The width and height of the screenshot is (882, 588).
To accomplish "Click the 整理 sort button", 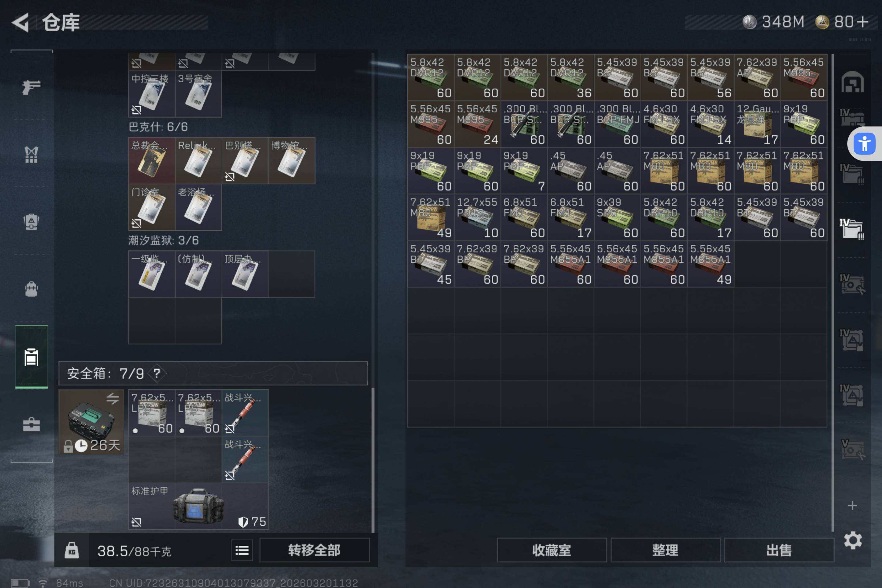I will 665,550.
